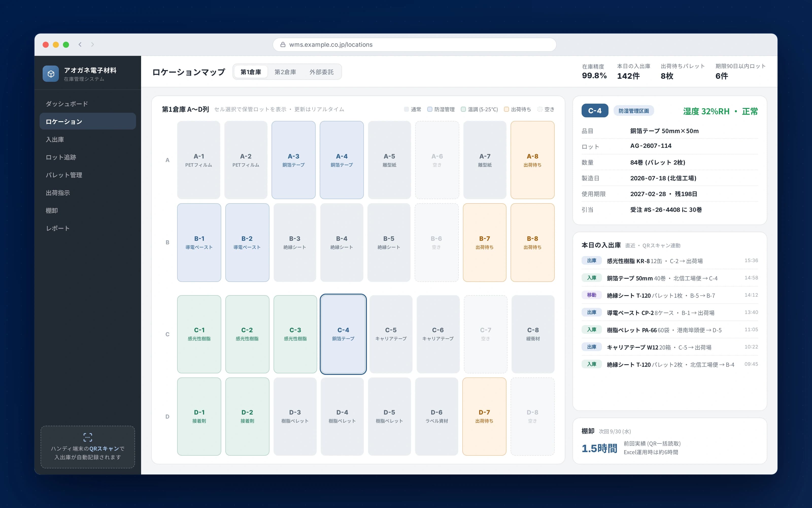Click the lock icon in address bar
This screenshot has width=812, height=508.
(x=283, y=45)
